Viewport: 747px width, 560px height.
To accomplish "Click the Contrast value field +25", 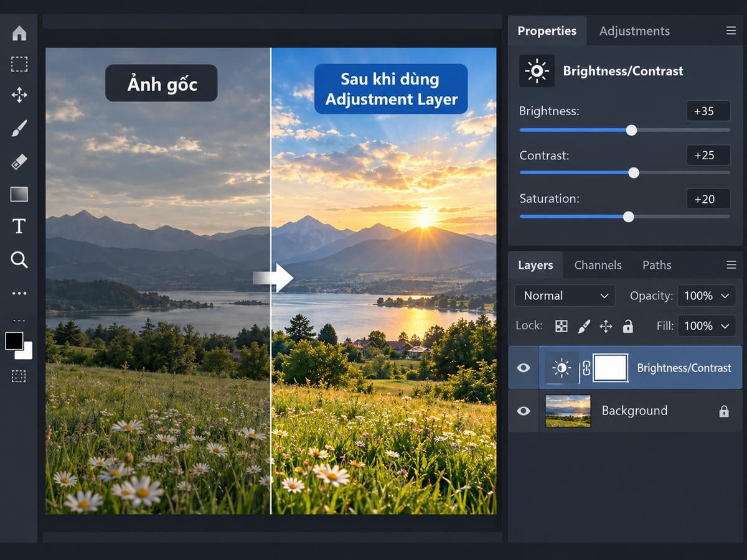I will (708, 155).
